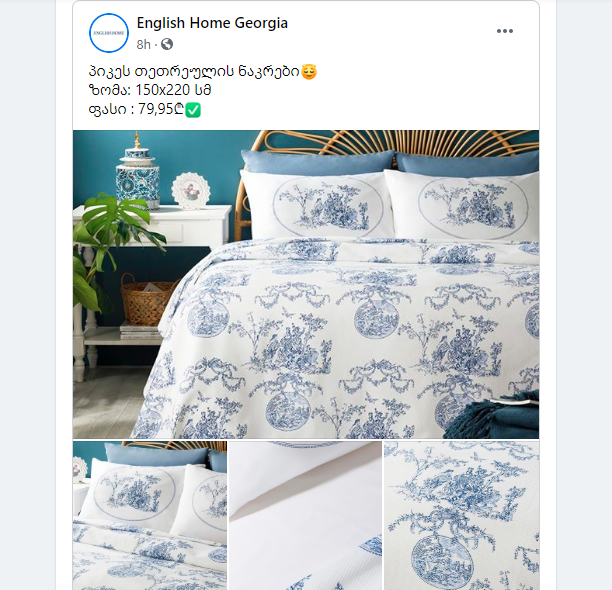612x590 pixels.
Task: Open the plain white fabric close-up photo
Action: pyautogui.click(x=305, y=515)
